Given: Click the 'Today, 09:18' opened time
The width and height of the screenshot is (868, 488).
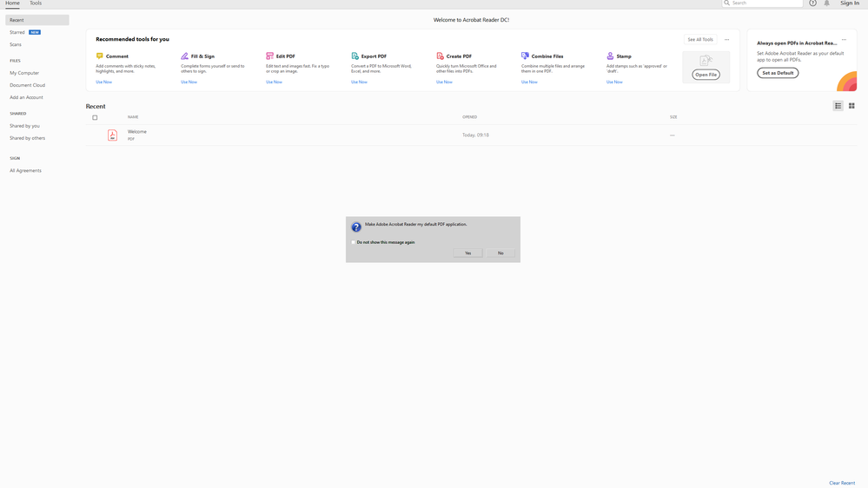Looking at the screenshot, I should tap(475, 135).
